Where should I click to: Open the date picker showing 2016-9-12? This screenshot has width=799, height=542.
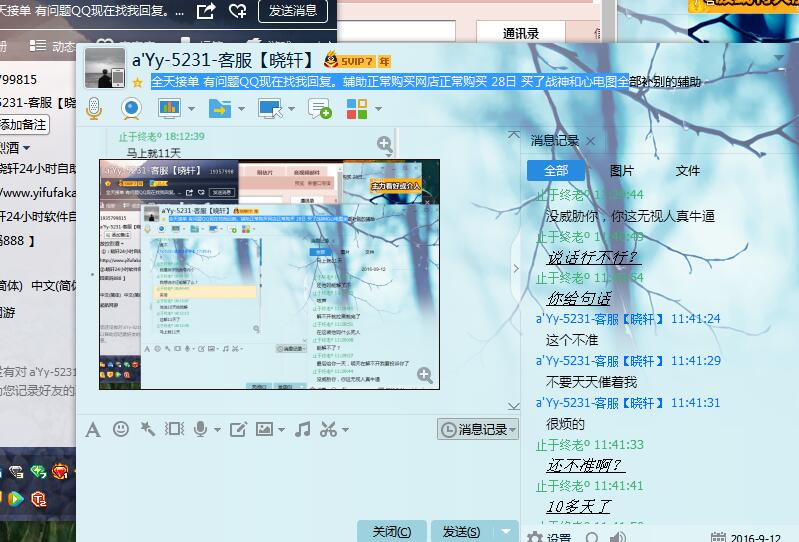(x=745, y=537)
